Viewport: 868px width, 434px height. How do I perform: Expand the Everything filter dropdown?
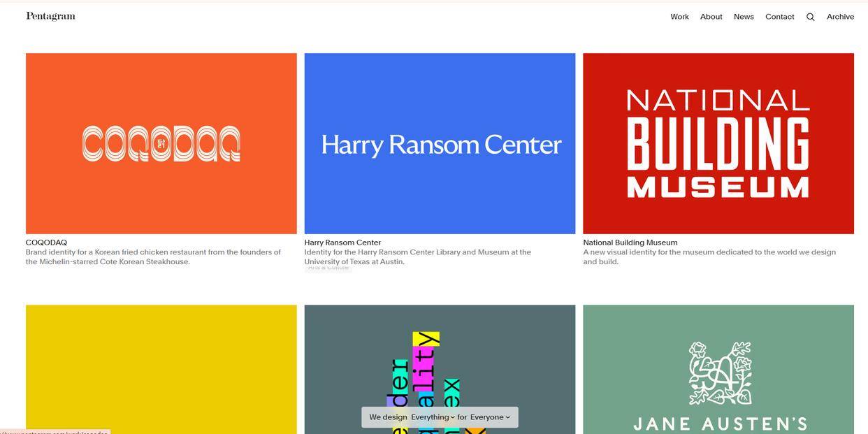pyautogui.click(x=433, y=417)
